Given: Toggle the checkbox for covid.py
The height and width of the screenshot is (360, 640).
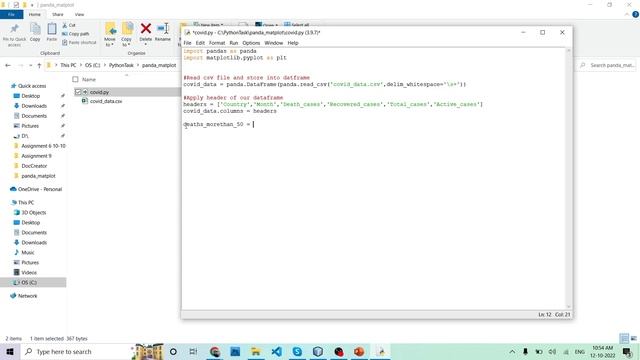Looking at the screenshot, I should pyautogui.click(x=78, y=92).
